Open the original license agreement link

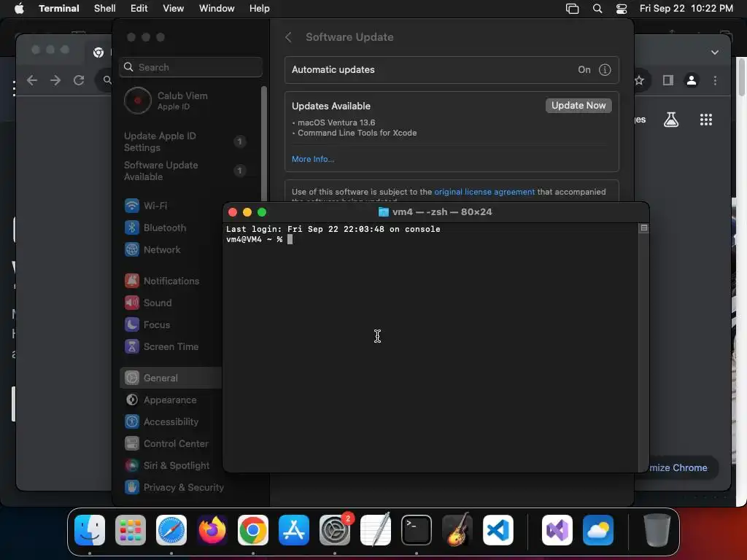coord(484,192)
